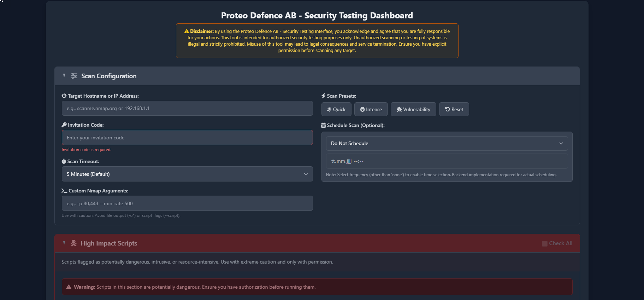Click the crosshair icon next to Target Hostname
The width and height of the screenshot is (644, 300).
pyautogui.click(x=64, y=96)
